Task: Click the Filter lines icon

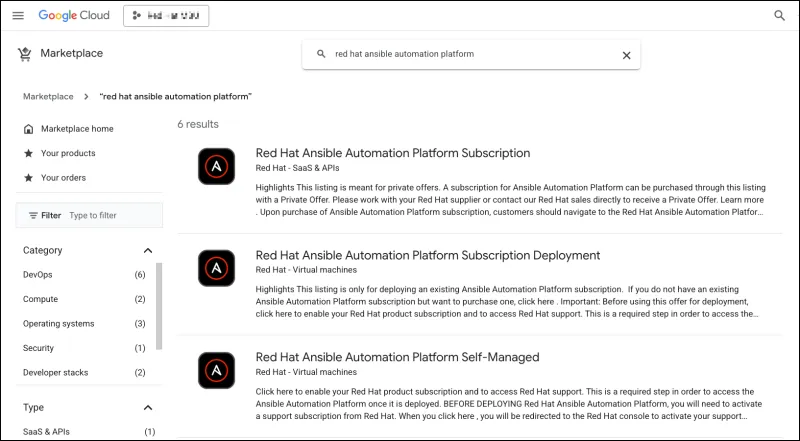Action: [x=33, y=215]
